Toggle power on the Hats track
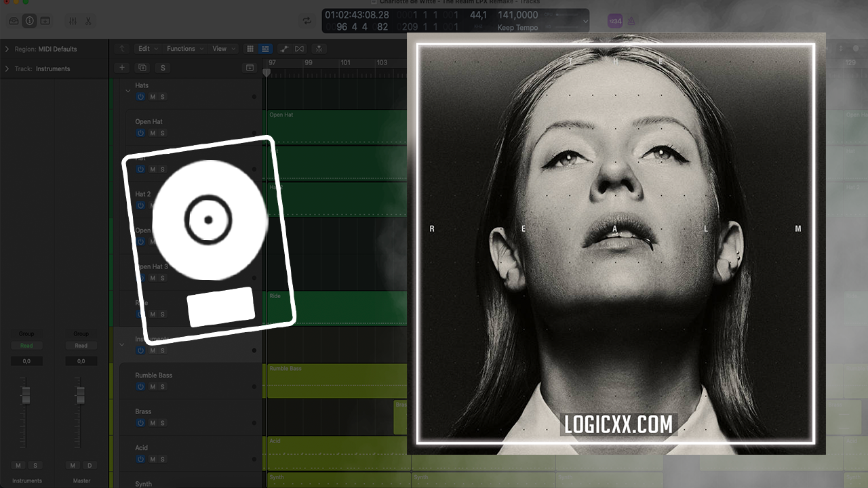Screen dimensions: 868x488 click(x=140, y=97)
